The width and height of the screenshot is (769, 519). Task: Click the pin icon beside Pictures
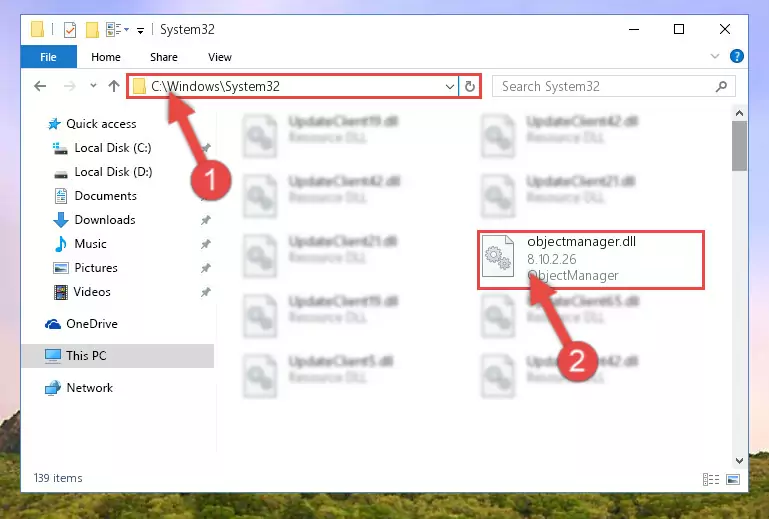click(205, 268)
